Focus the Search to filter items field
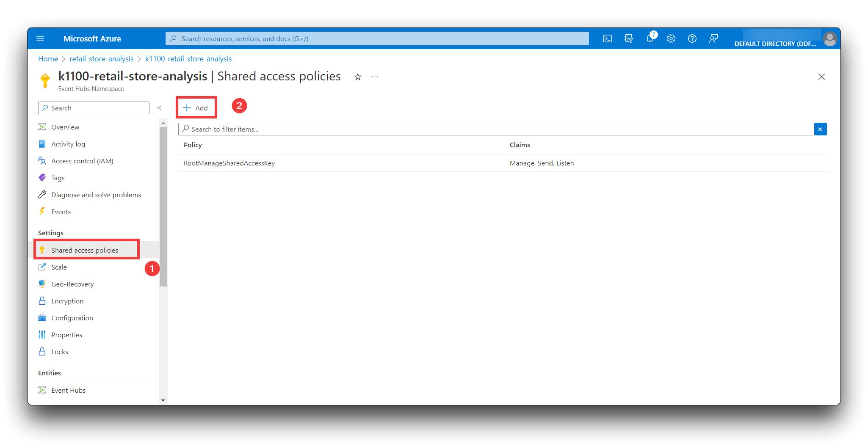Viewport: 868px width, 446px height. pyautogui.click(x=496, y=129)
